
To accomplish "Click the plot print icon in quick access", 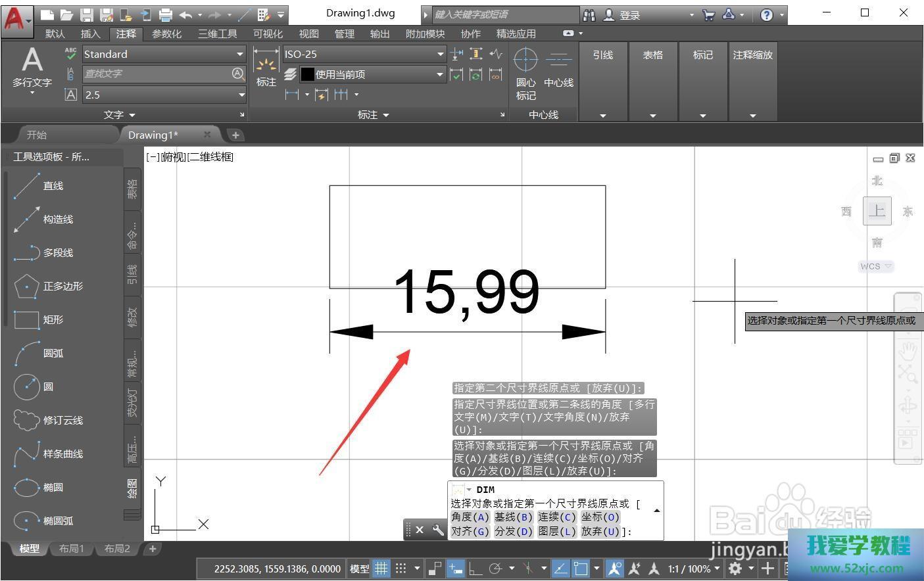I will (166, 14).
